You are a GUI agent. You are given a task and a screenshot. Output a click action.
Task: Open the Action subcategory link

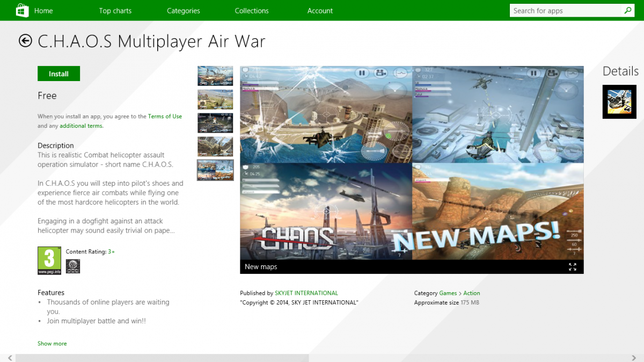click(x=472, y=293)
